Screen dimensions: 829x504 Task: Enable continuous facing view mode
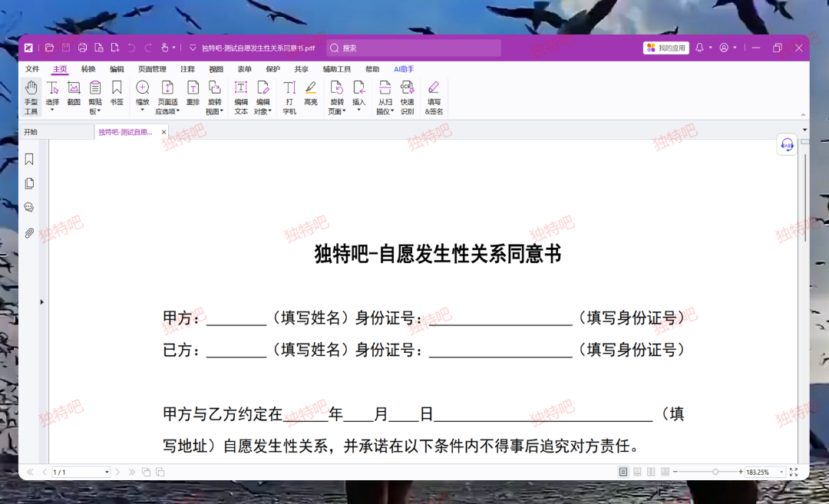coord(665,472)
